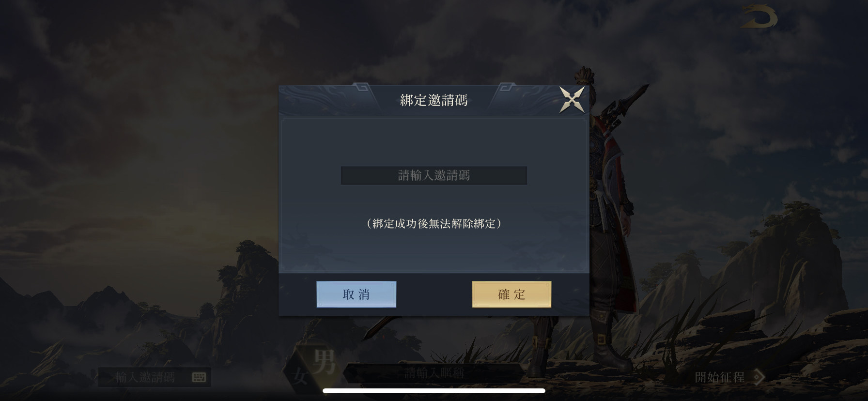This screenshot has width=868, height=401.
Task: Tap the 開始征程 text
Action: click(720, 377)
